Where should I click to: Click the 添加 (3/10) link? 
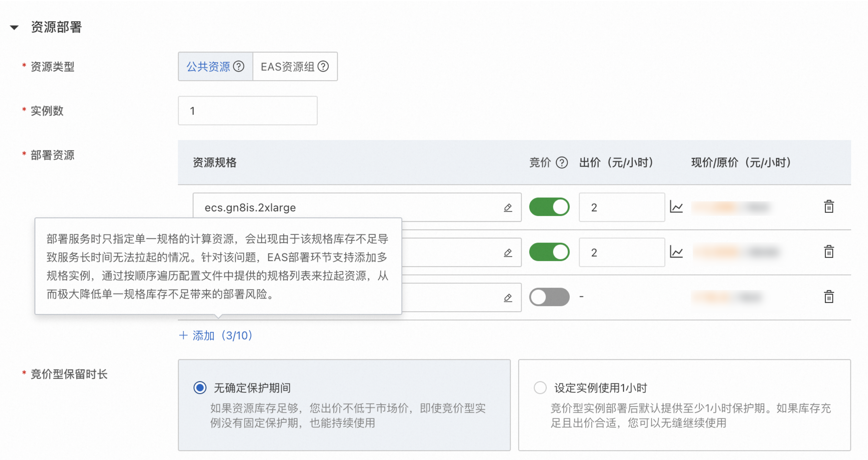216,335
